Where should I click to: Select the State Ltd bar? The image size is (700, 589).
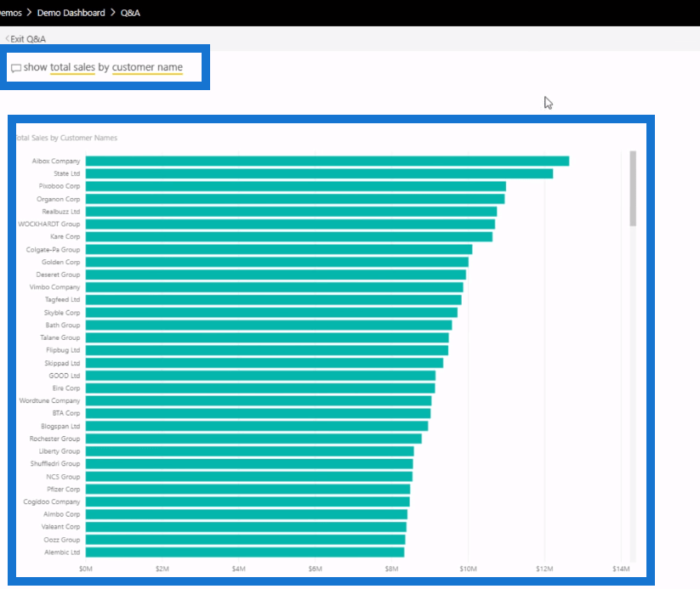click(x=319, y=173)
